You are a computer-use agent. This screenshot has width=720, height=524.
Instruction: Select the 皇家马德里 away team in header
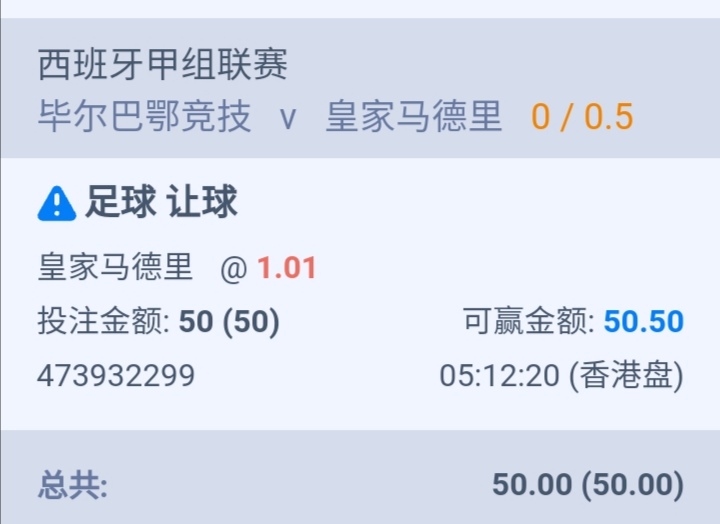tap(413, 118)
